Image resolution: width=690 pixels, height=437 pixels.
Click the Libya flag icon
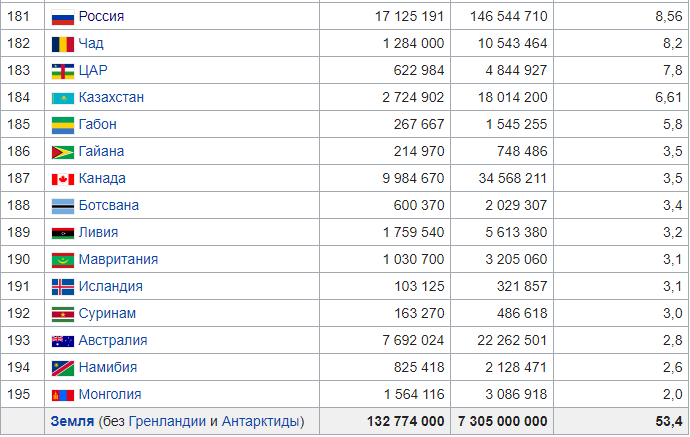62,233
